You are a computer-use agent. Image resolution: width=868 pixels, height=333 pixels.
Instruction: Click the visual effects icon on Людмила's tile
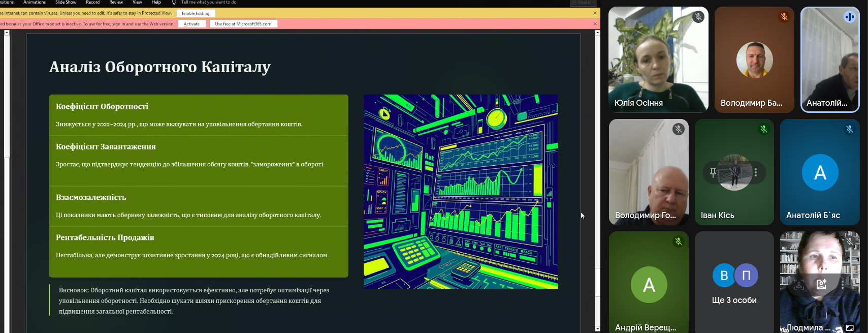(821, 285)
